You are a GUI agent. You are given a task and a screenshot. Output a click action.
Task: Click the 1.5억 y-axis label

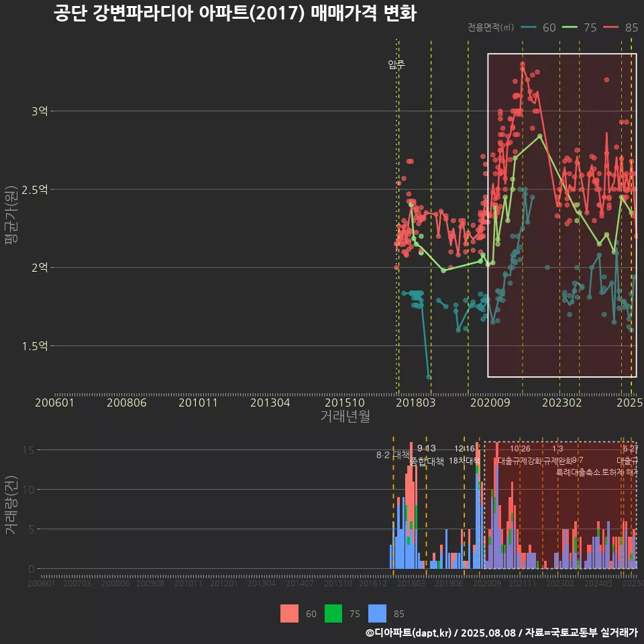(35, 346)
